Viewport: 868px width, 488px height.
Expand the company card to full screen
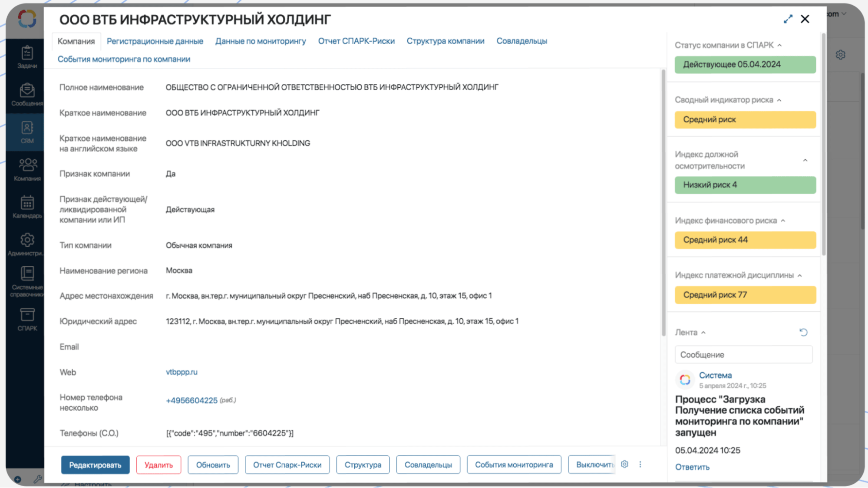click(788, 19)
